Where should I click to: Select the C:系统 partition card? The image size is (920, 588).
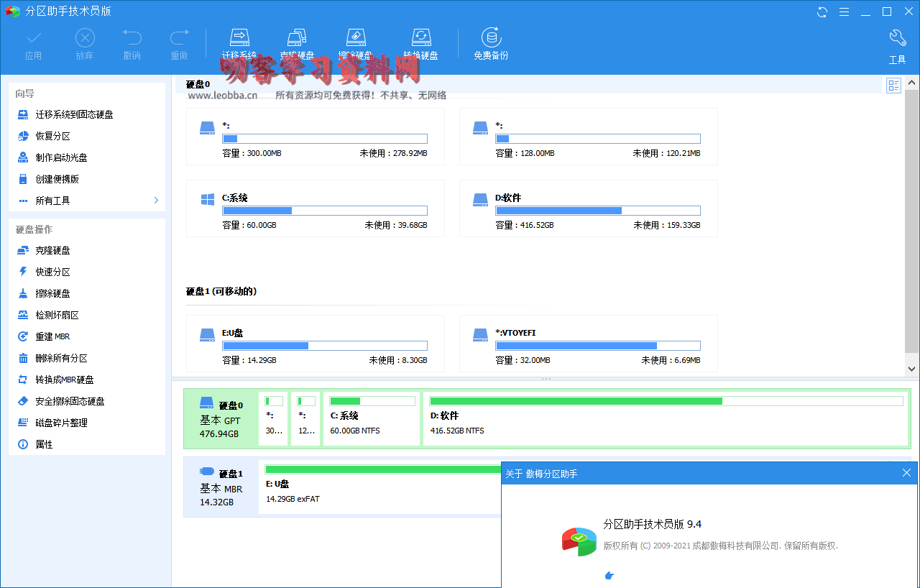click(x=315, y=208)
